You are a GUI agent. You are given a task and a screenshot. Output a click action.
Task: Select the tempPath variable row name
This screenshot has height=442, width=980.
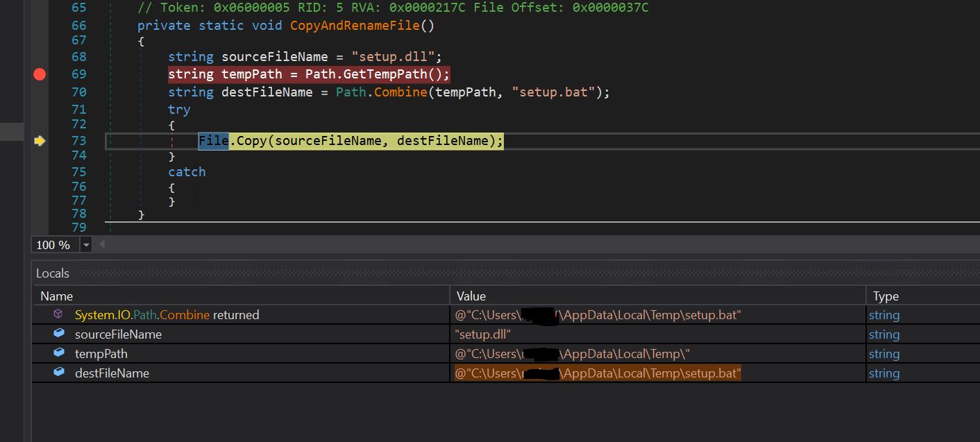[x=101, y=354]
